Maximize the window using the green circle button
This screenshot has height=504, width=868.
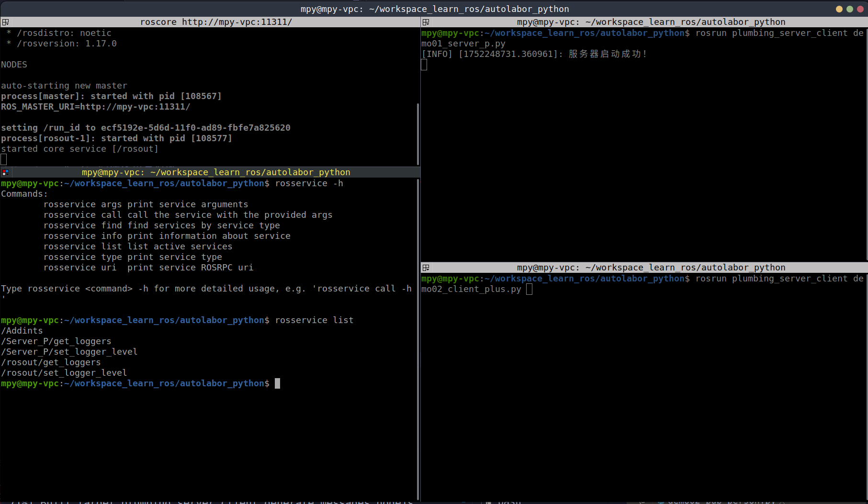click(x=849, y=9)
